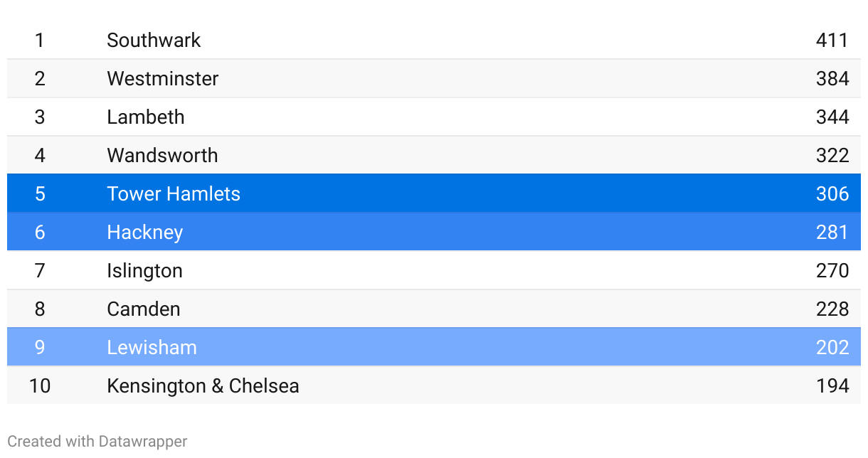Screen dimensions: 868x458
Task: Click the value 306 in Tower Hamlets row
Action: pyautogui.click(x=832, y=194)
